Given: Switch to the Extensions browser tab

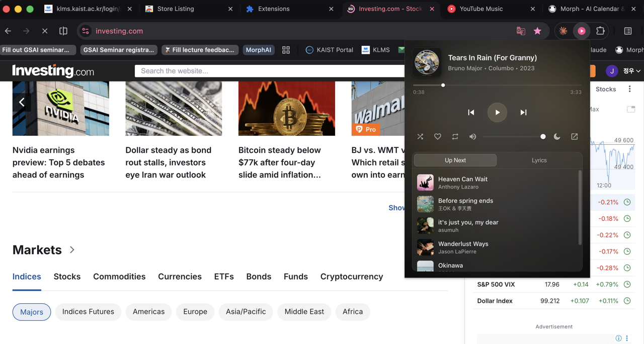Looking at the screenshot, I should (289, 9).
